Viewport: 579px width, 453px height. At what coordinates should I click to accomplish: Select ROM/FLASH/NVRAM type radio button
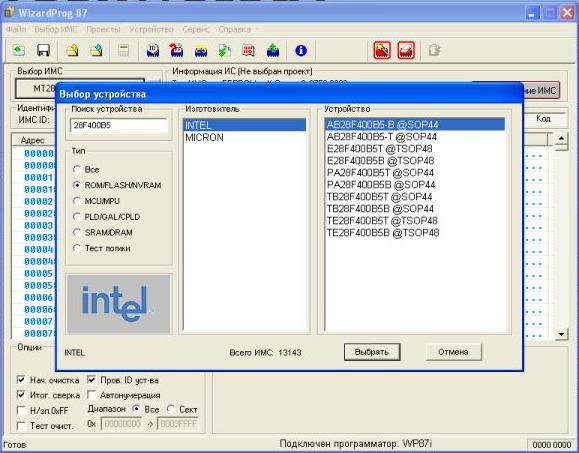coord(77,185)
